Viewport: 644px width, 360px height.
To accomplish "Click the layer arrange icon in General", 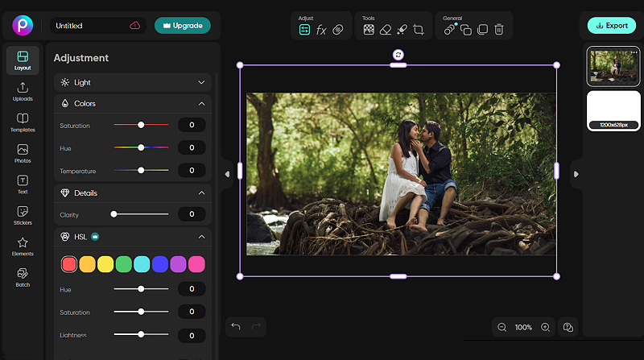I will pyautogui.click(x=466, y=30).
